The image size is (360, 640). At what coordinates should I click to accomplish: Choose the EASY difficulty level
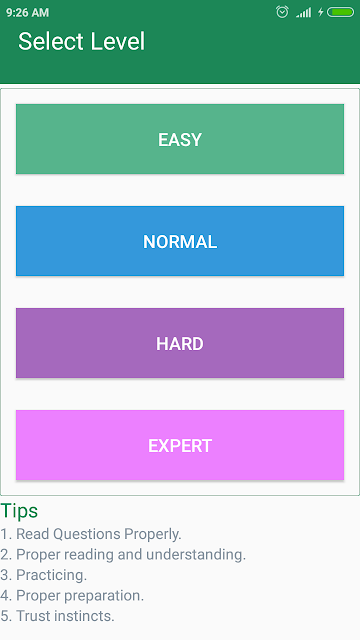coord(180,139)
